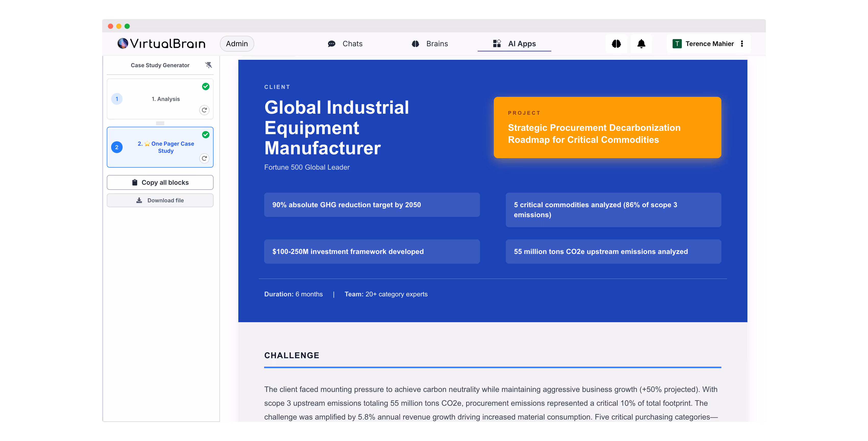Click the VirtualBrain logo
868x441 pixels.
point(161,43)
